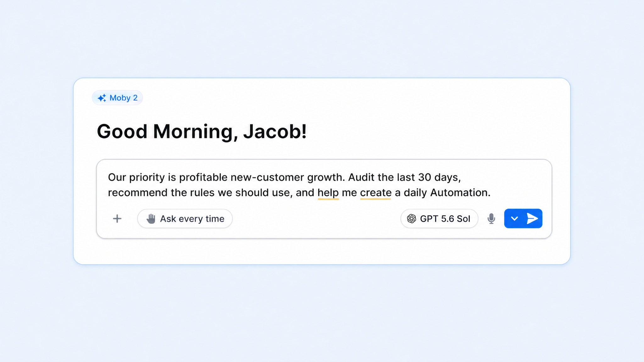644x362 pixels.
Task: Click the "Good Morning, Jacob!" heading
Action: pyautogui.click(x=202, y=131)
